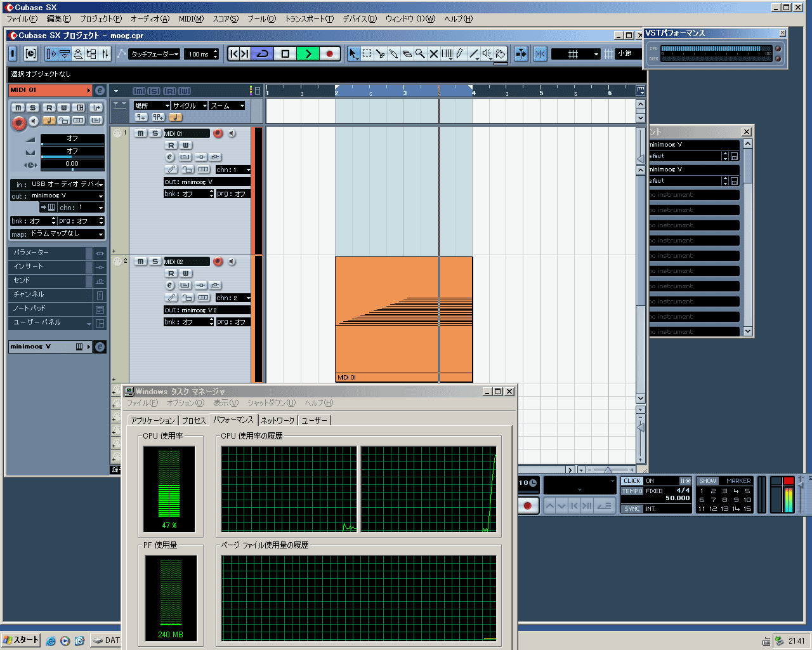Click the TEMPO button in transport panel
Screen dimensions: 812x650
tap(632, 491)
